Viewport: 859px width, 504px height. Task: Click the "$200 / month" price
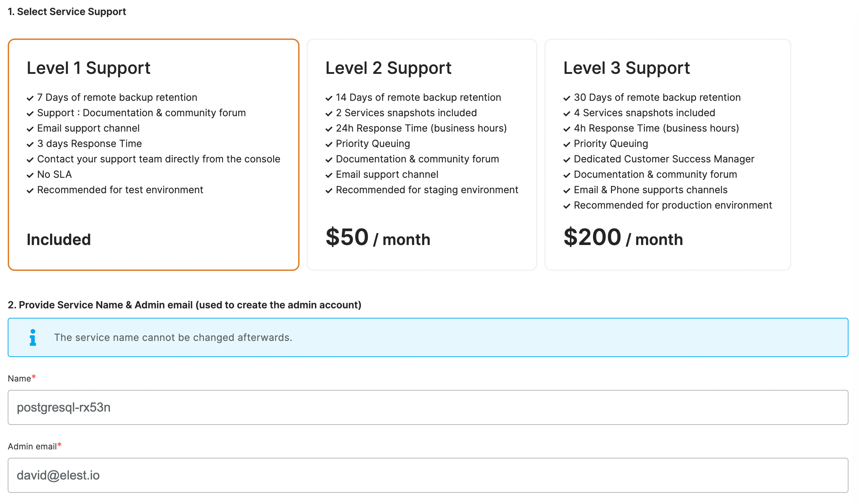point(623,238)
